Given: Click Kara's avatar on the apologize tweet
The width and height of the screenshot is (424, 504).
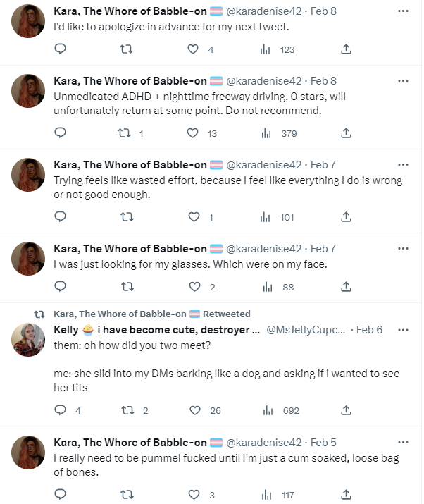Looking at the screenshot, I should (28, 22).
